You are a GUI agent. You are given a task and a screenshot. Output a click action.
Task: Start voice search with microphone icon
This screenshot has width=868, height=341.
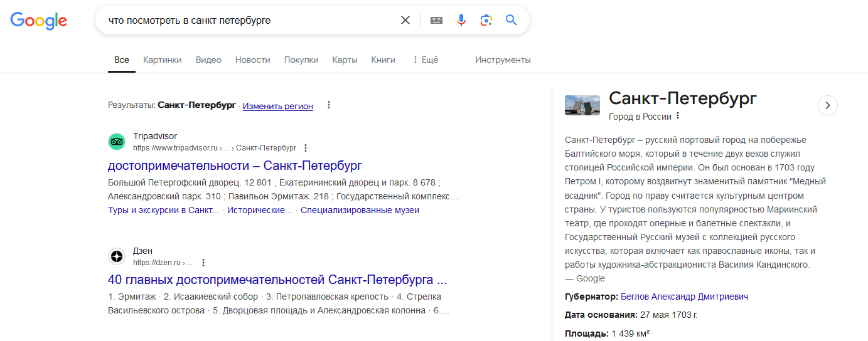(x=461, y=20)
